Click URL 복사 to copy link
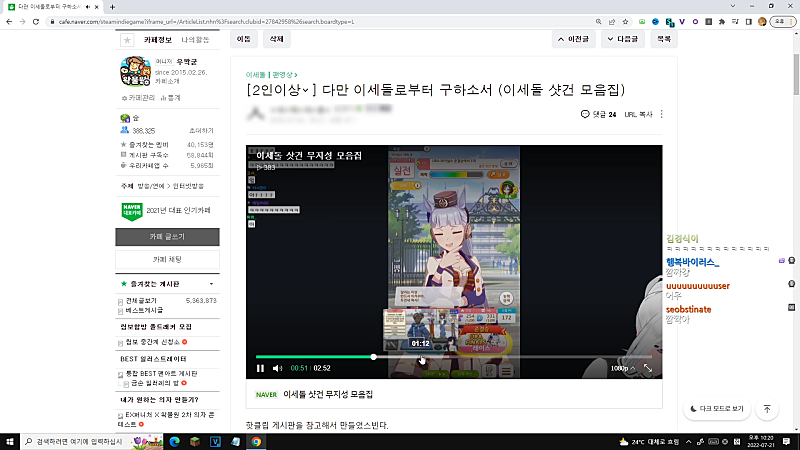The image size is (800, 450). [638, 114]
